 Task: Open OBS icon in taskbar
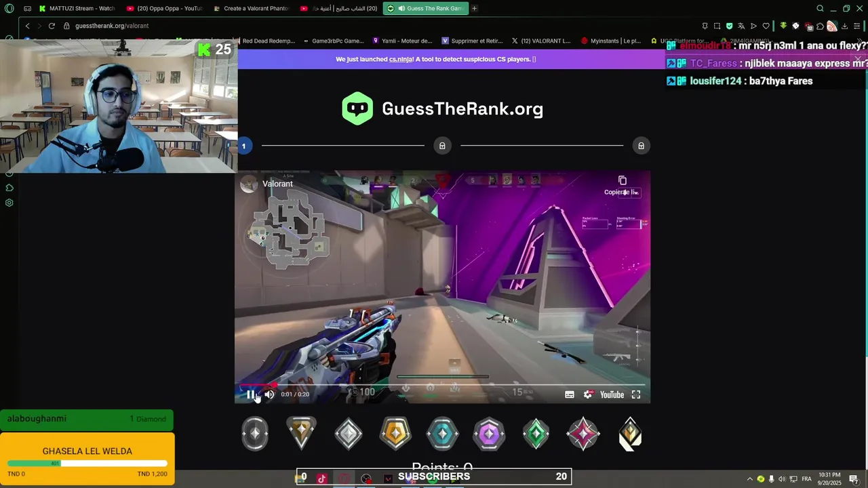pos(366,479)
